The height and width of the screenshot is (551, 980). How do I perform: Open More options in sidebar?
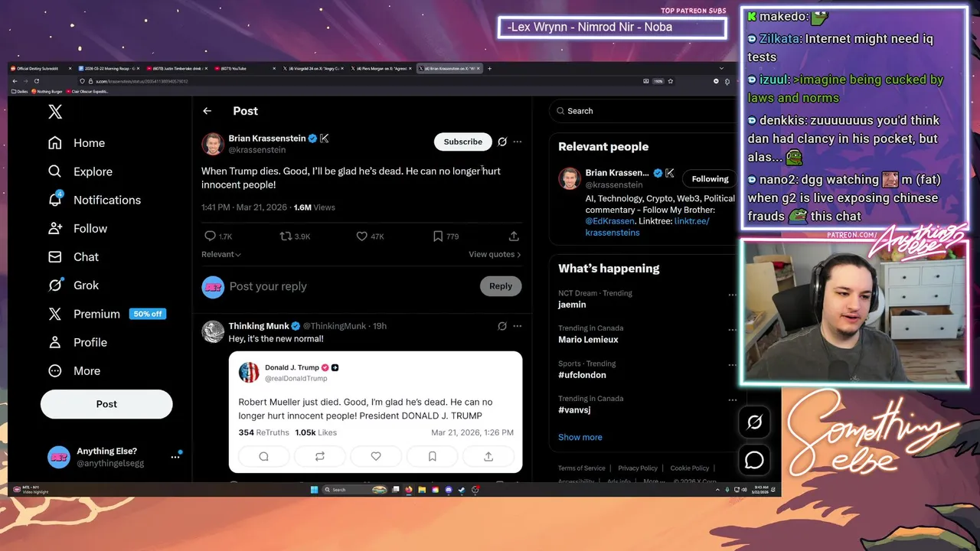coord(74,370)
